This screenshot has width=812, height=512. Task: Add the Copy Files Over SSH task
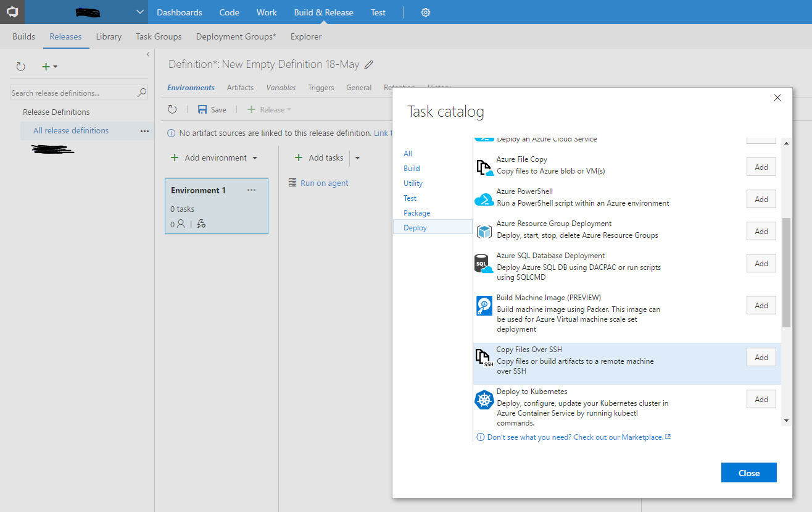761,357
